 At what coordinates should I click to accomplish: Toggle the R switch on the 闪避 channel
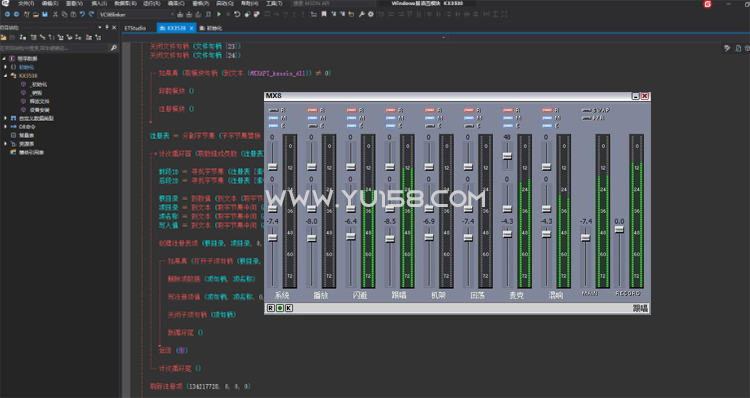click(x=352, y=111)
